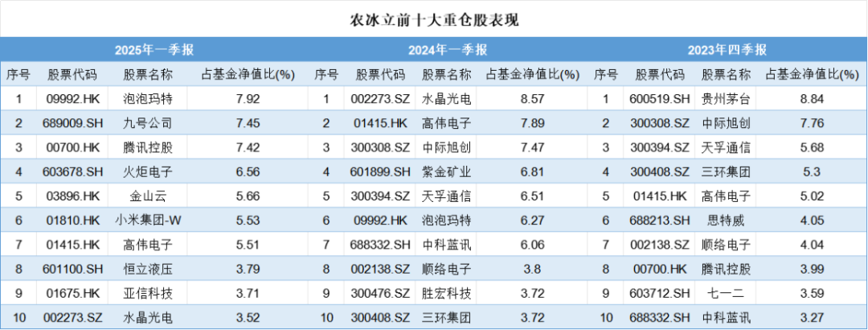Select the 2023年四季报 section header
This screenshot has width=868, height=330.
(727, 51)
